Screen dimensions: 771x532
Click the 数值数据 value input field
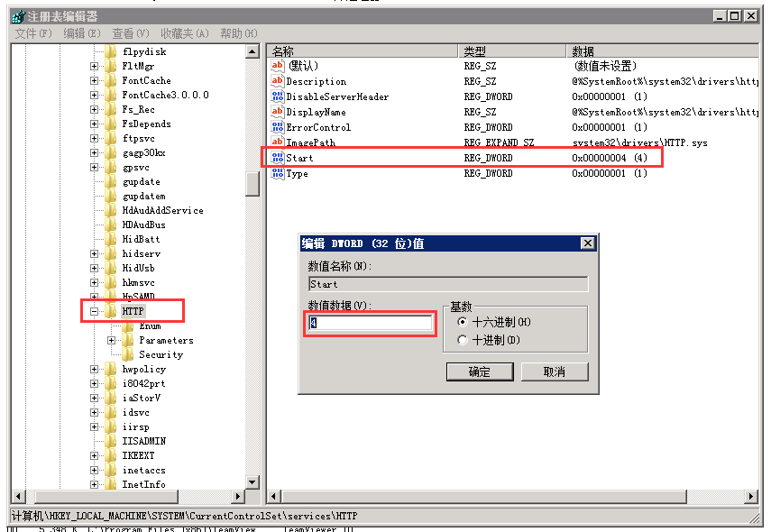point(371,323)
